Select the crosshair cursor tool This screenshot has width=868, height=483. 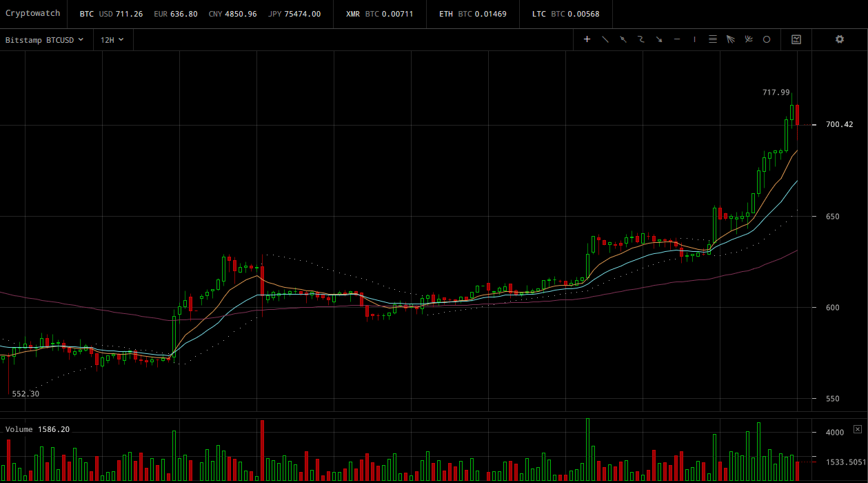click(x=587, y=39)
